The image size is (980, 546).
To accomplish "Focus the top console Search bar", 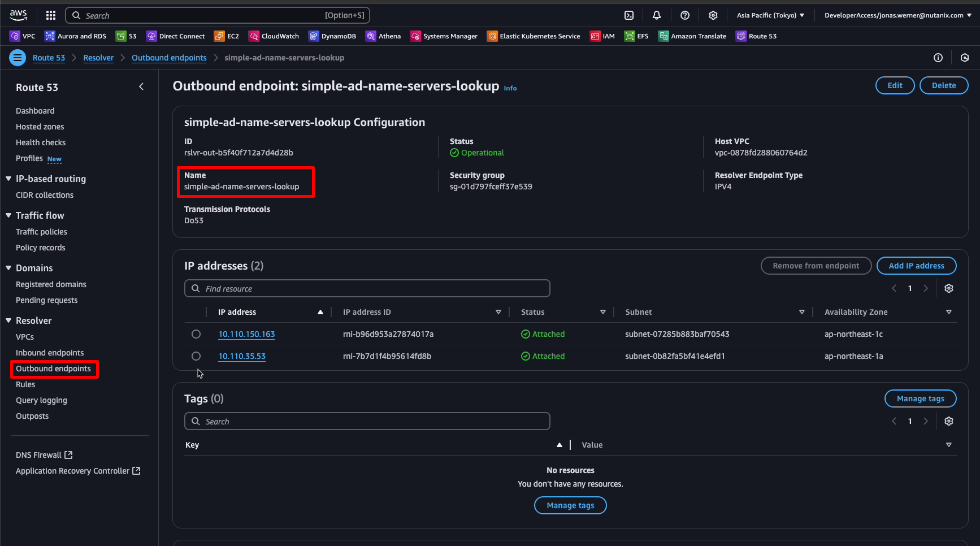I will pos(218,15).
